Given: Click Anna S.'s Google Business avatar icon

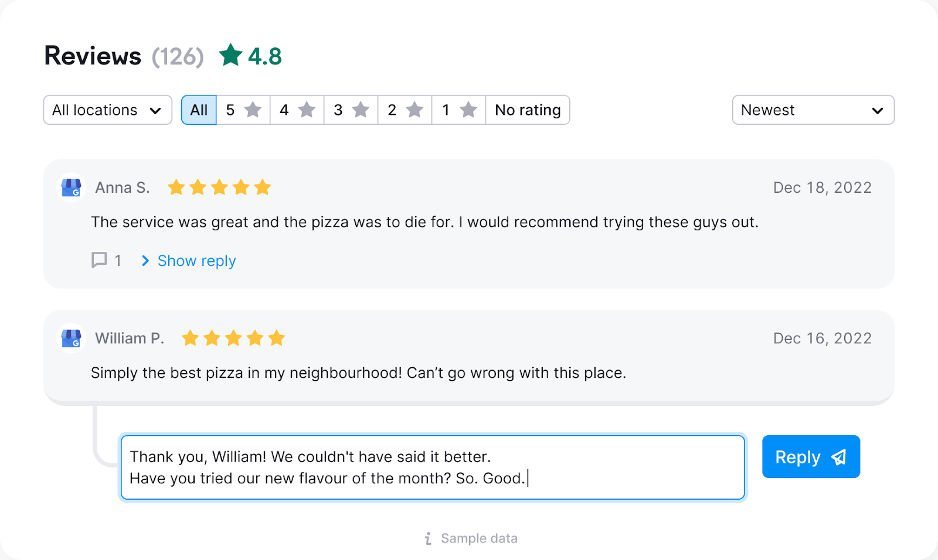Looking at the screenshot, I should (70, 187).
